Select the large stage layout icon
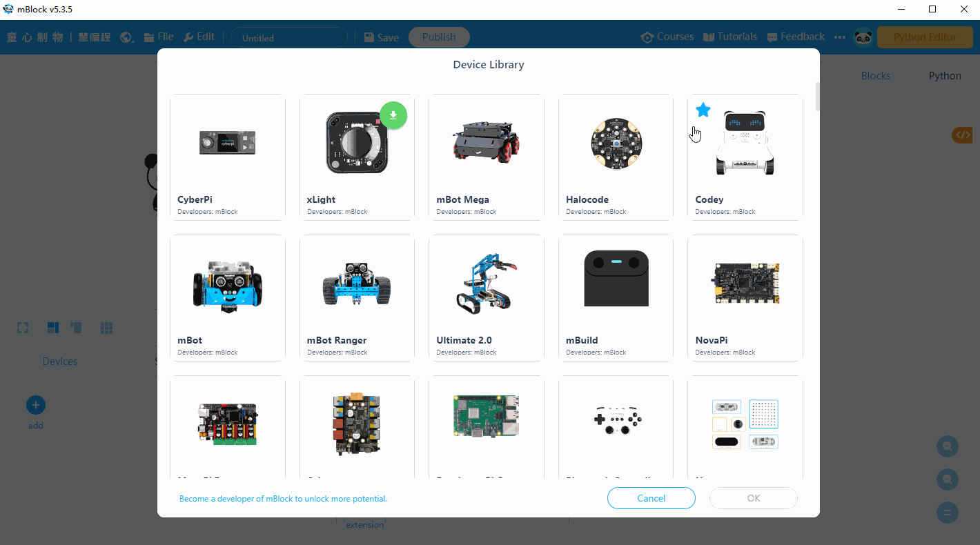 click(x=53, y=328)
